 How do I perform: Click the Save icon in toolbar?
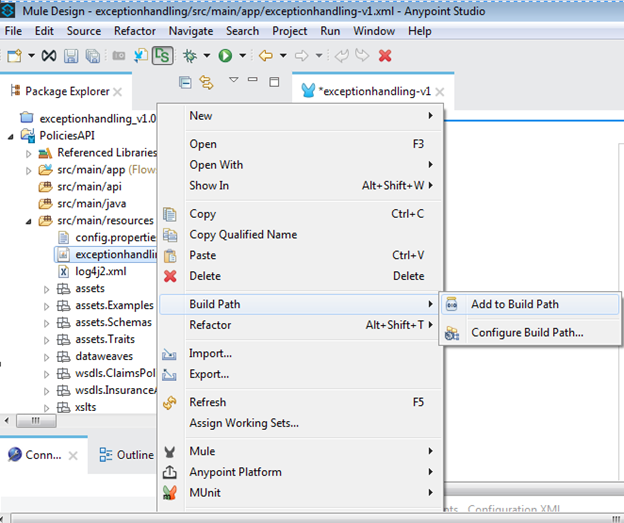click(x=71, y=56)
